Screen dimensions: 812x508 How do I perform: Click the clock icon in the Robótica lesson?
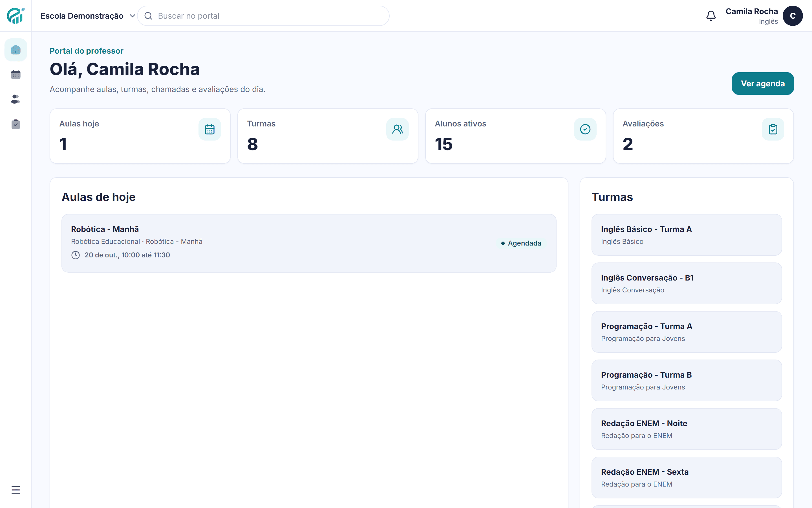coord(76,255)
